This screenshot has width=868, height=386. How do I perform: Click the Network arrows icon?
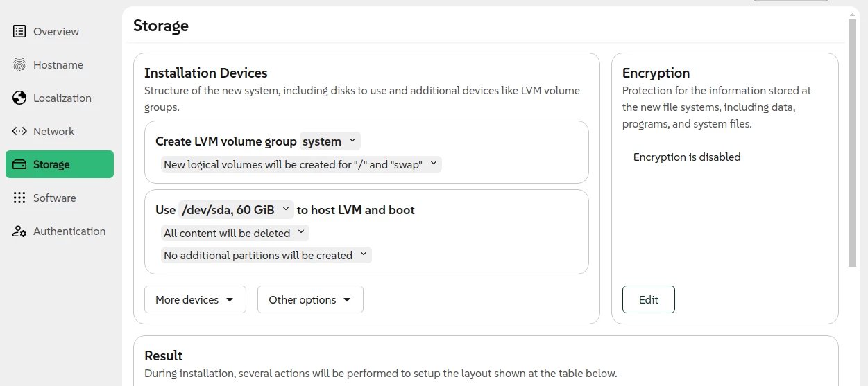coord(19,131)
